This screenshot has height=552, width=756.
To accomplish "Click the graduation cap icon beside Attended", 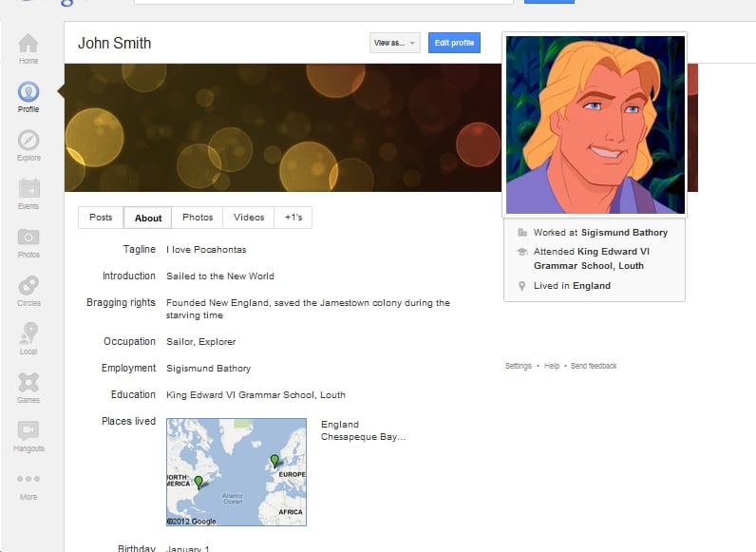I will point(521,252).
